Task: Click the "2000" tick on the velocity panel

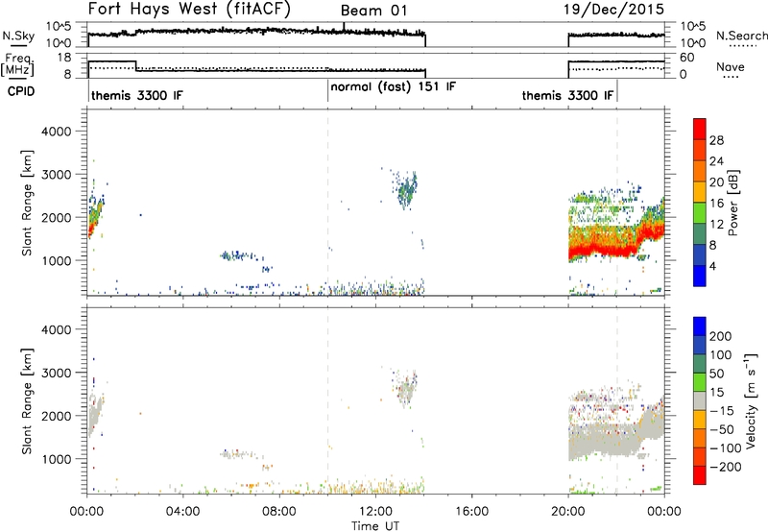Action: coord(56,416)
